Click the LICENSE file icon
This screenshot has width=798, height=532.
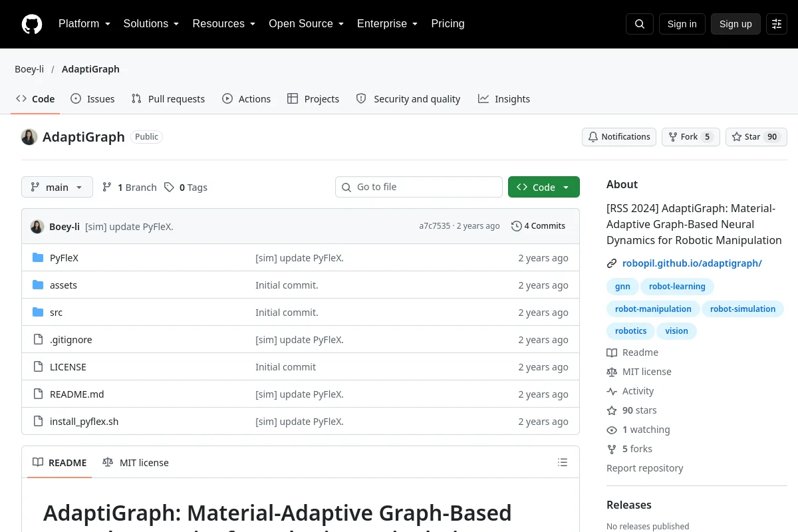tap(38, 367)
